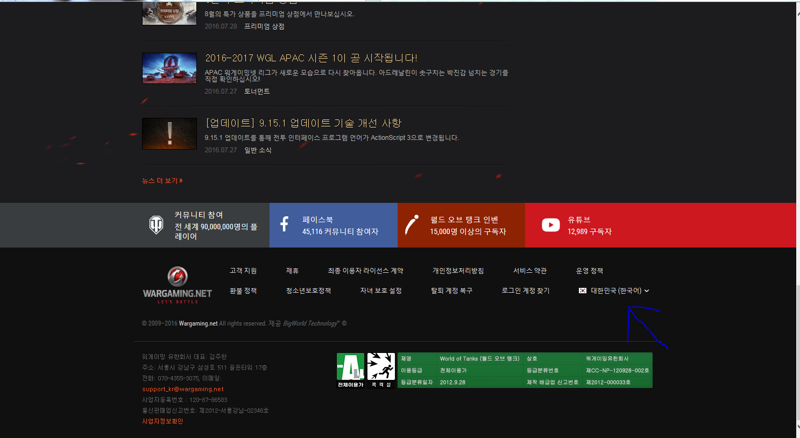Open the 환불 정책 footer link
This screenshot has height=438, width=800.
(x=243, y=290)
